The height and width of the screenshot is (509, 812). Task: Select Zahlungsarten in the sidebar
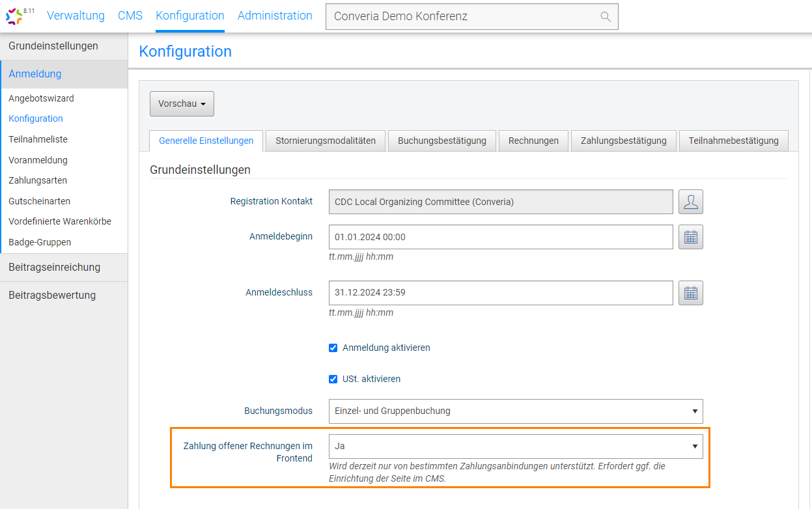(x=38, y=180)
